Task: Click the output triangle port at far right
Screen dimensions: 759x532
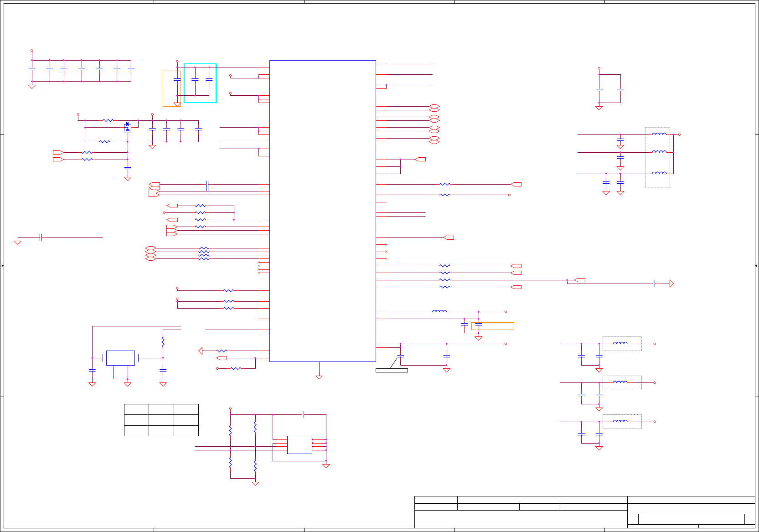Action: (671, 284)
